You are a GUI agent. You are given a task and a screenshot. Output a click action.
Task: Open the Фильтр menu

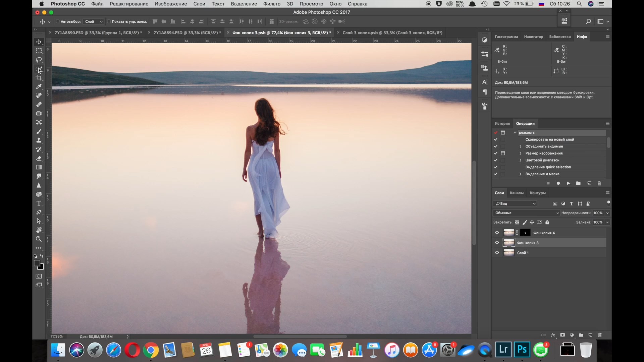pyautogui.click(x=272, y=4)
